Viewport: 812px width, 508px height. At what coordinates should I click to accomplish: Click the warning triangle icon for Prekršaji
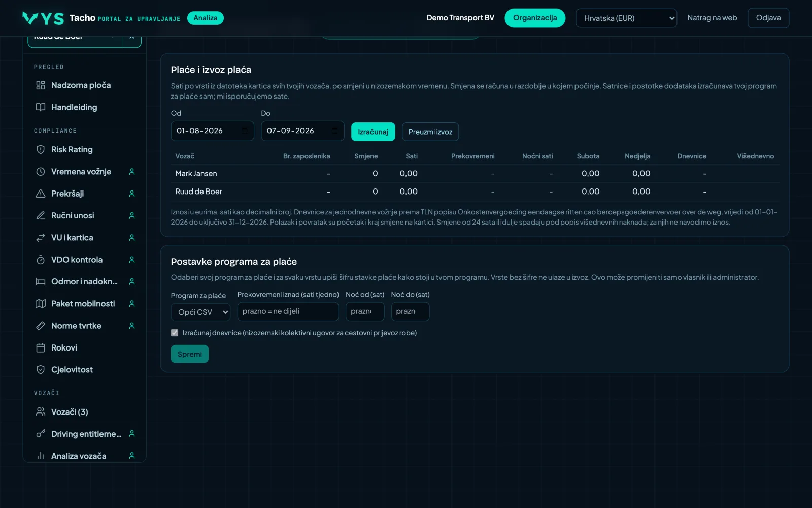click(x=41, y=194)
